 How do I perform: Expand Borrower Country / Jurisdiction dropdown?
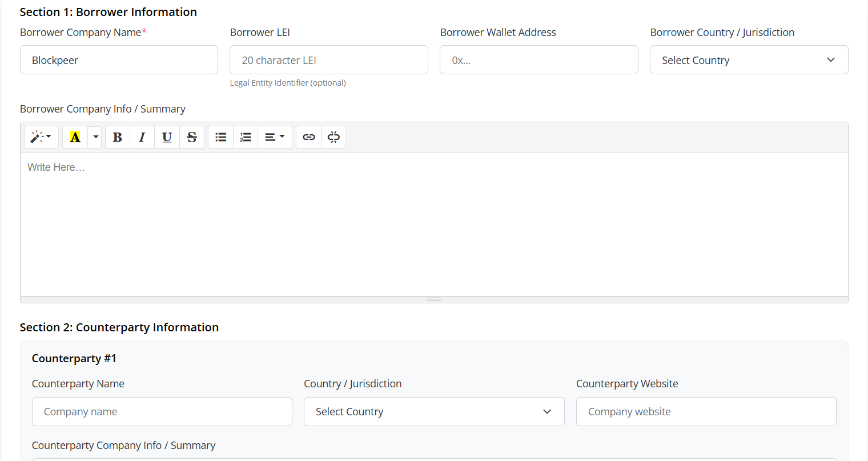(749, 60)
